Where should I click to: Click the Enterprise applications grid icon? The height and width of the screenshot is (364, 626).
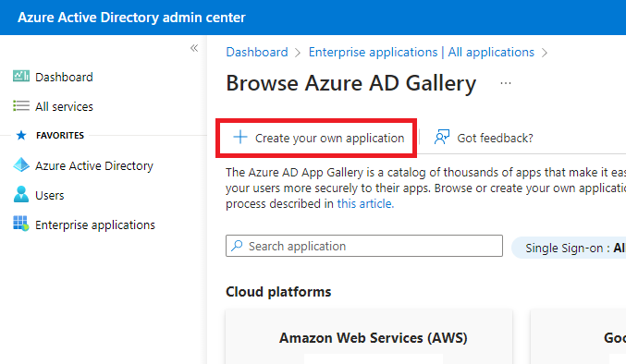[21, 224]
